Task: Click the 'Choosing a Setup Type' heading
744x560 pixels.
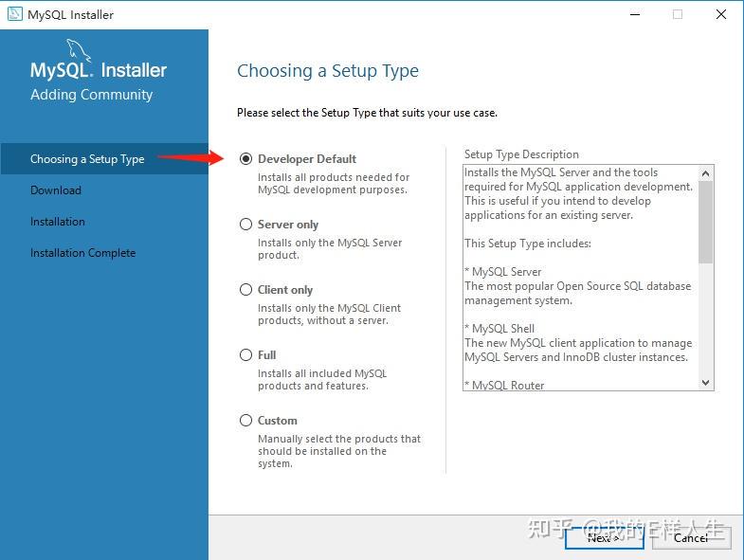Action: 328,71
